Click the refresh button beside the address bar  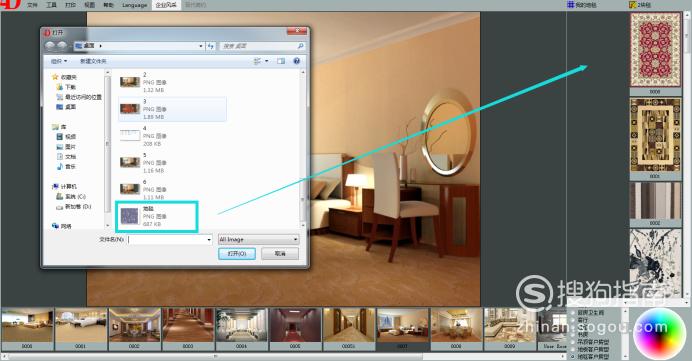[211, 46]
